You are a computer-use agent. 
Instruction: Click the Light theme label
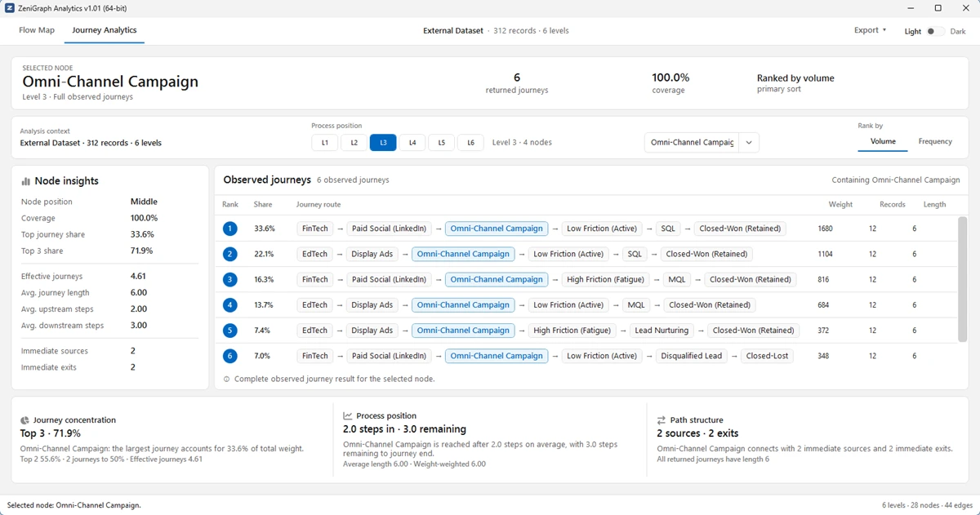(913, 31)
